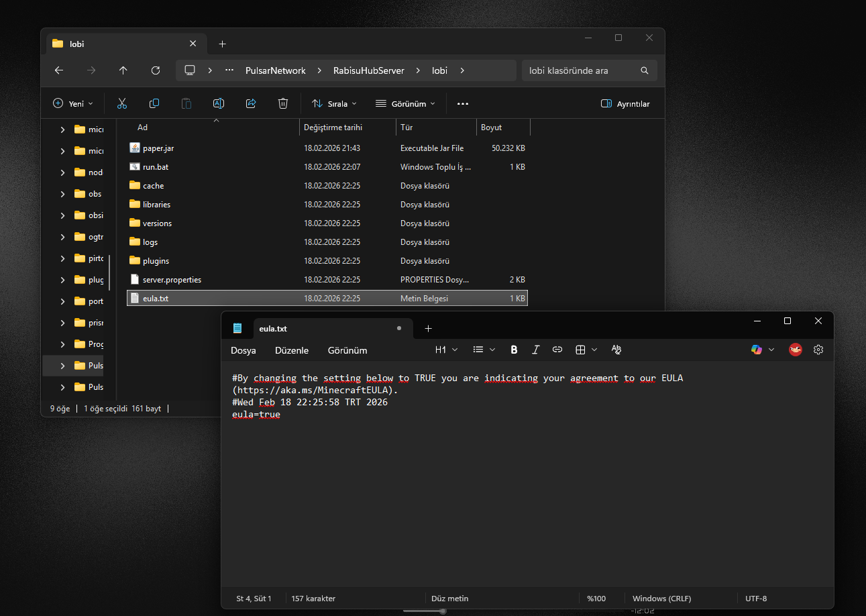Refresh the lobi folder view

pos(156,70)
